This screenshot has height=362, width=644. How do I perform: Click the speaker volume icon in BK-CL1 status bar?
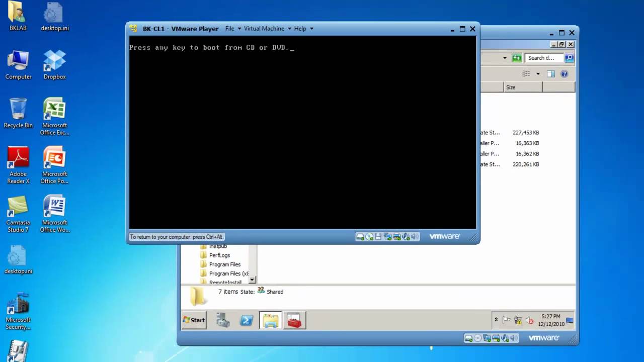[x=415, y=237]
